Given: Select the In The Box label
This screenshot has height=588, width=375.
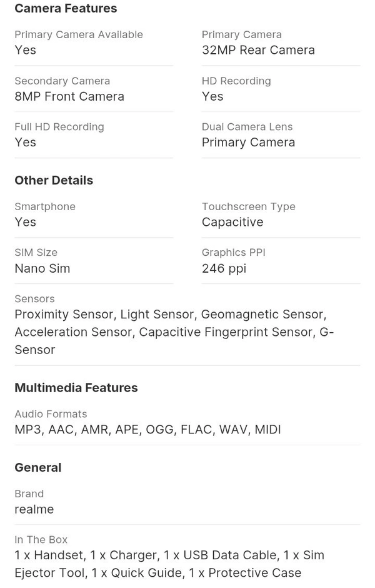Looking at the screenshot, I should coord(41,540).
